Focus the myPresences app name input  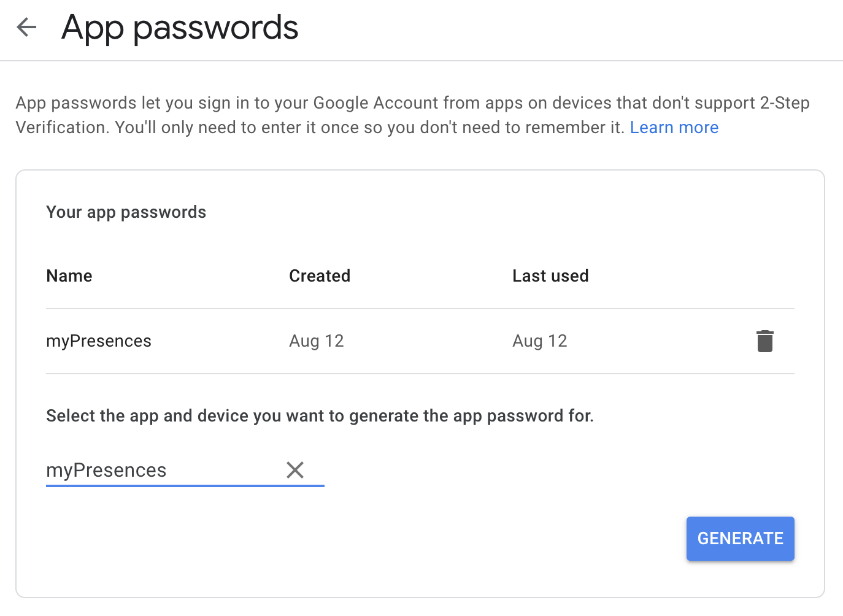tap(160, 471)
